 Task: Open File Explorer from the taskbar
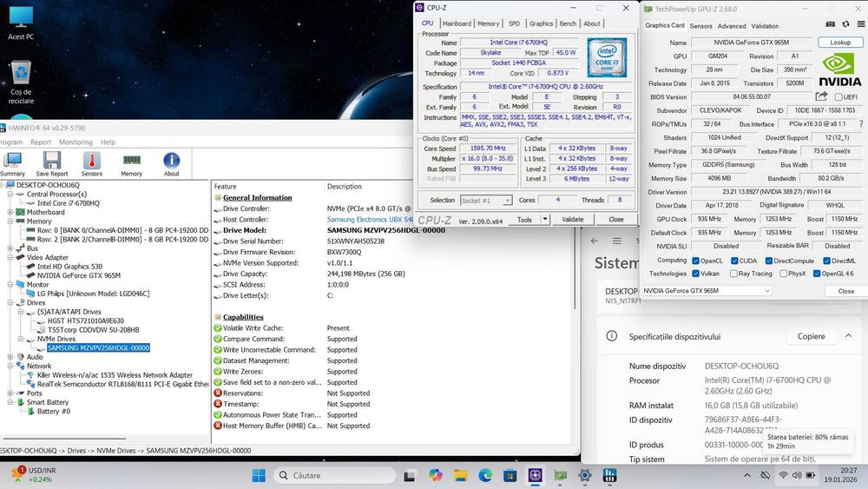coord(460,475)
